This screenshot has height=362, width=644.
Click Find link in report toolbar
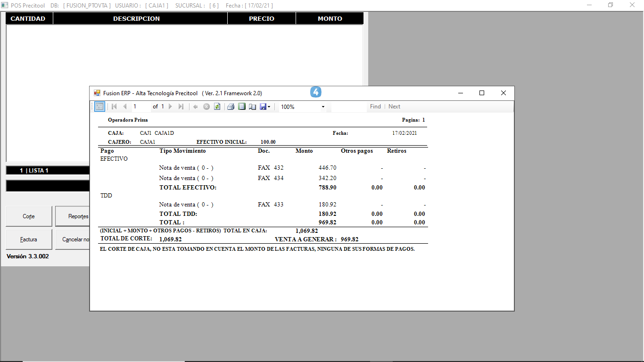click(x=375, y=107)
